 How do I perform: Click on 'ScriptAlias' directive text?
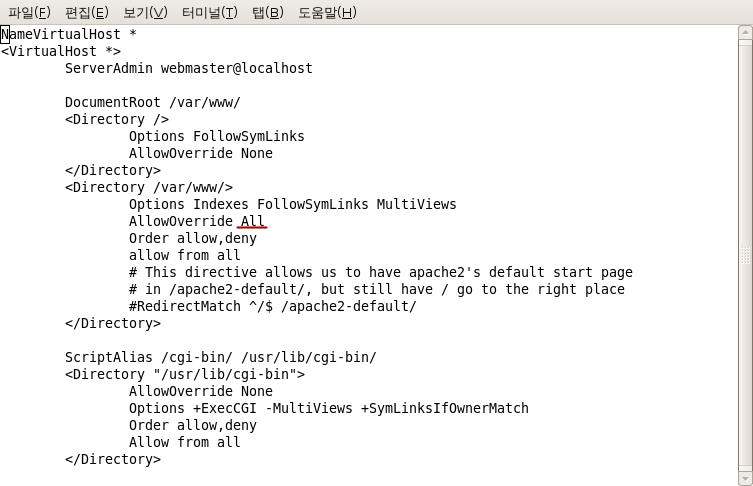click(109, 357)
